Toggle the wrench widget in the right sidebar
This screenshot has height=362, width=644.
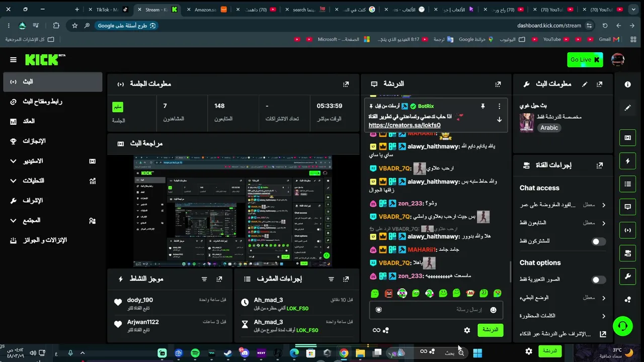click(627, 276)
